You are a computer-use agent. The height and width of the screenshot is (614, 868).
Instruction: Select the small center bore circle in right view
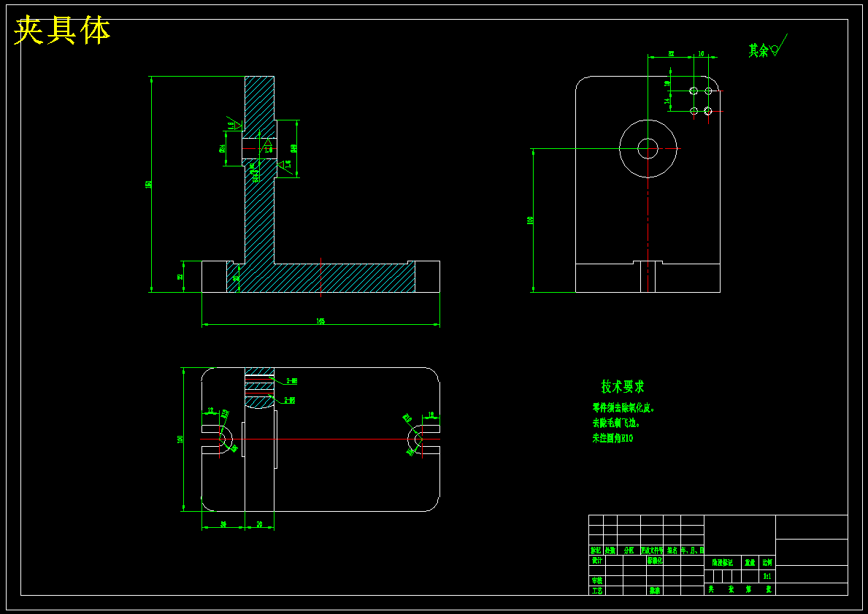tap(648, 148)
